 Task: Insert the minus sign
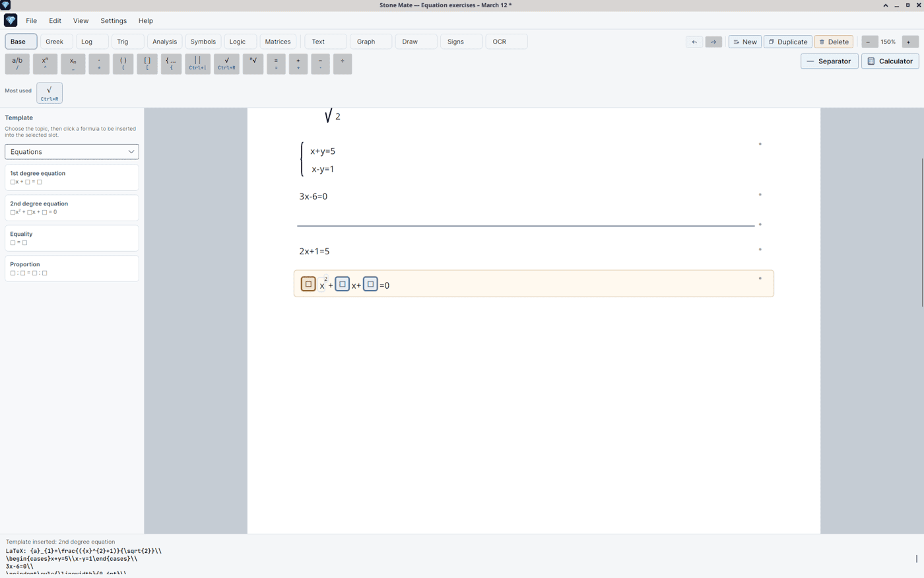320,63
